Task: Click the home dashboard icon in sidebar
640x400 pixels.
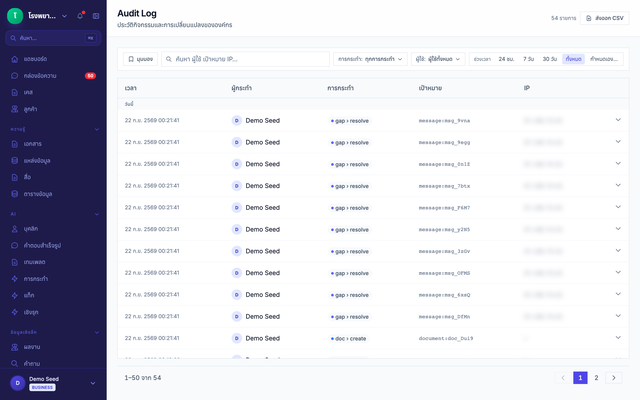Action: [15, 59]
